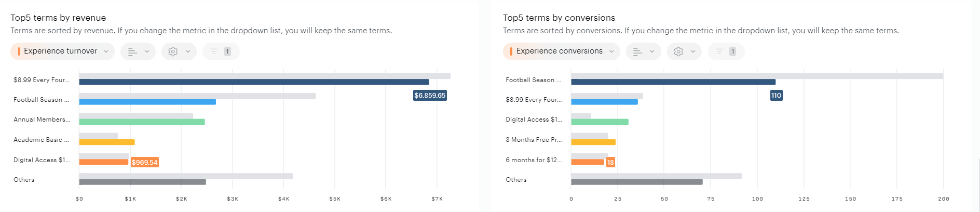Click the filter count badge in conversions panel
980x212 pixels.
pos(732,51)
